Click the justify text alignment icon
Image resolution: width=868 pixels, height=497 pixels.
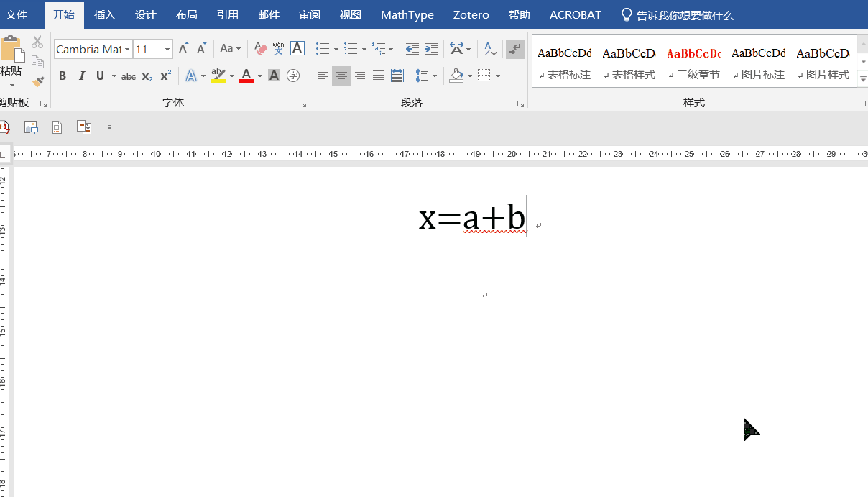point(379,76)
